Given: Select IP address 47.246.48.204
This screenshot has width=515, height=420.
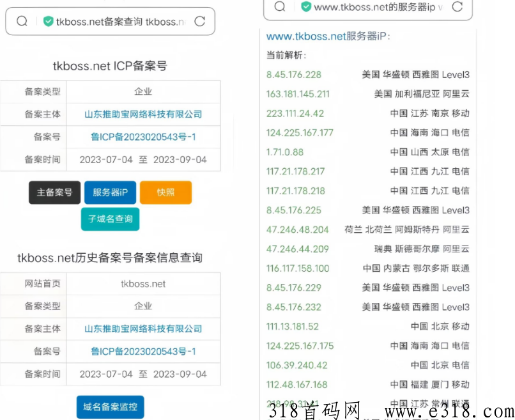Looking at the screenshot, I should click(x=297, y=229).
